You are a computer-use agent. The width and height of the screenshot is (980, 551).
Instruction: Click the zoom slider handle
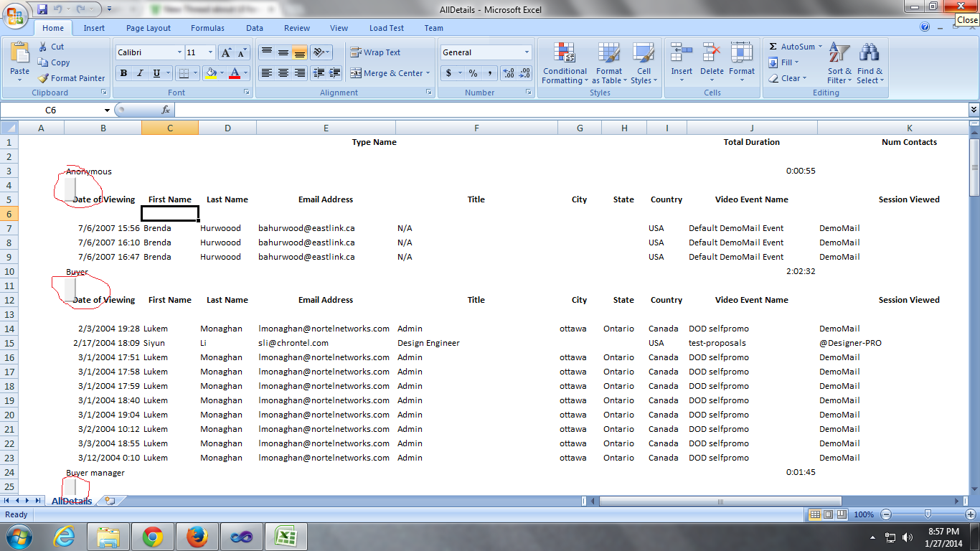pos(928,514)
